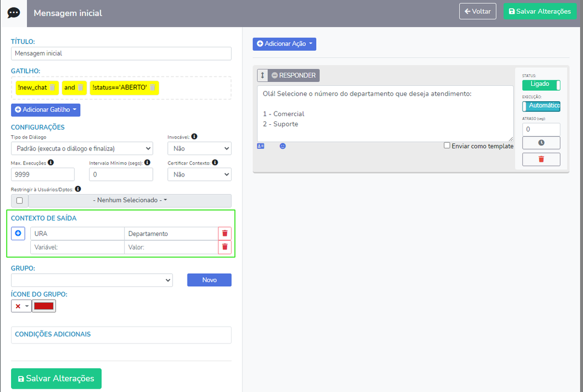Image resolution: width=583 pixels, height=392 pixels.
Task: Delete the RESPONDER action with the red trash button
Action: click(541, 159)
